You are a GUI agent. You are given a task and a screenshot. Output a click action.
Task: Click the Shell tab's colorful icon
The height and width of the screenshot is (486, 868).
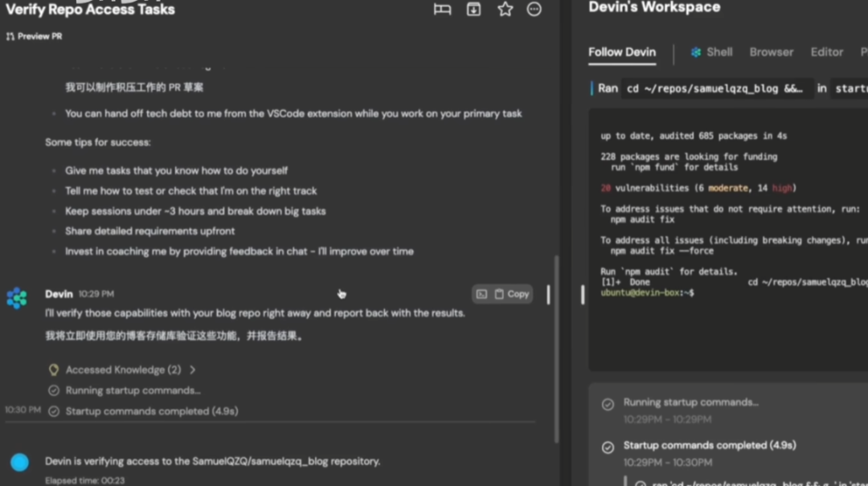[x=696, y=52]
